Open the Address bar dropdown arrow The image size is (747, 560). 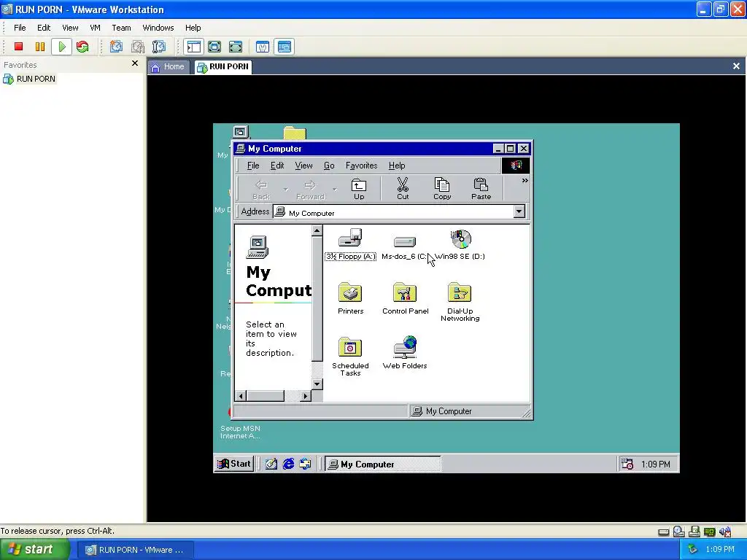pyautogui.click(x=519, y=212)
